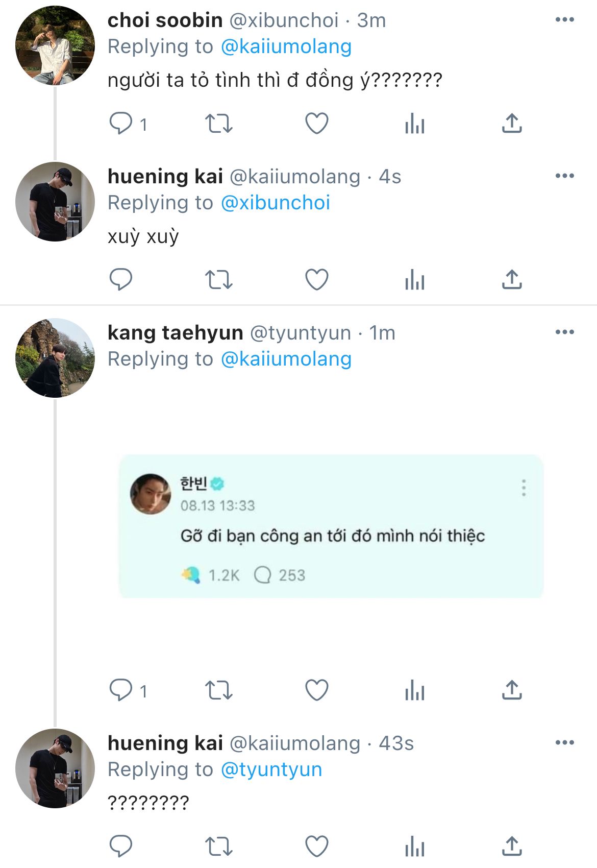This screenshot has height=868, width=597.
Task: Open more options on choi soobin's tweet
Action: [564, 20]
